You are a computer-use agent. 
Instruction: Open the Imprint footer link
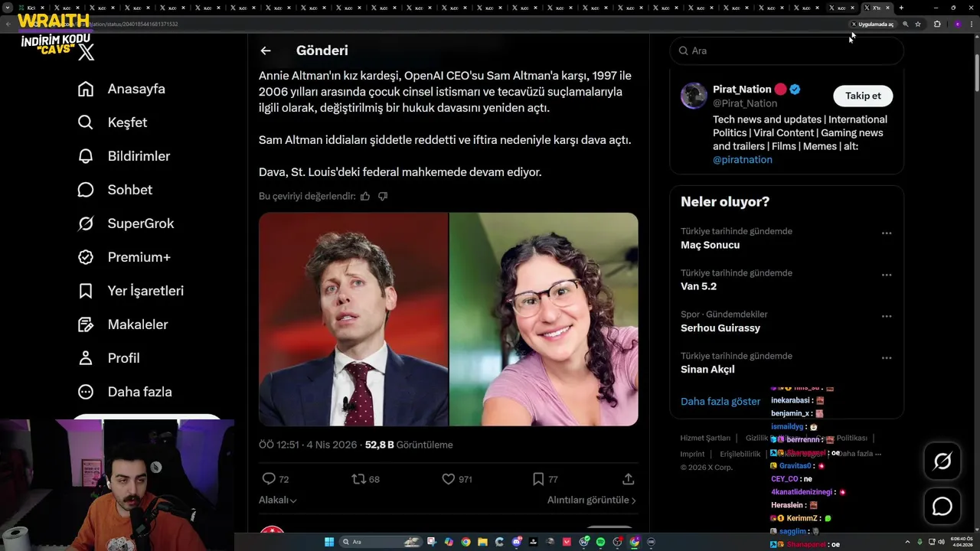[692, 454]
